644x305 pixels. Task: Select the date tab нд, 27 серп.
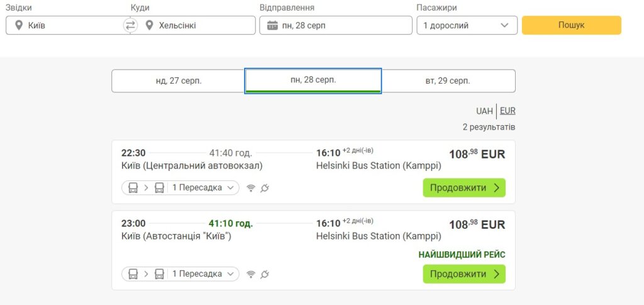click(179, 80)
